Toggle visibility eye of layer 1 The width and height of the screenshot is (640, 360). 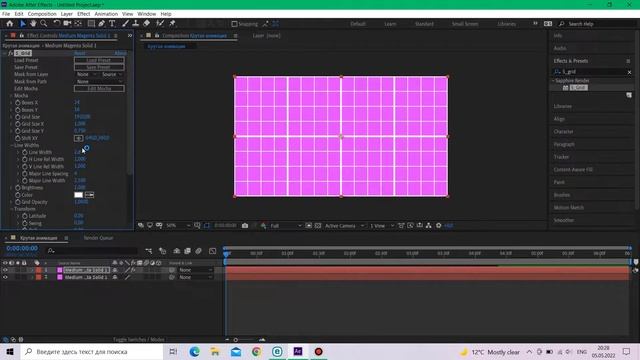point(5,270)
